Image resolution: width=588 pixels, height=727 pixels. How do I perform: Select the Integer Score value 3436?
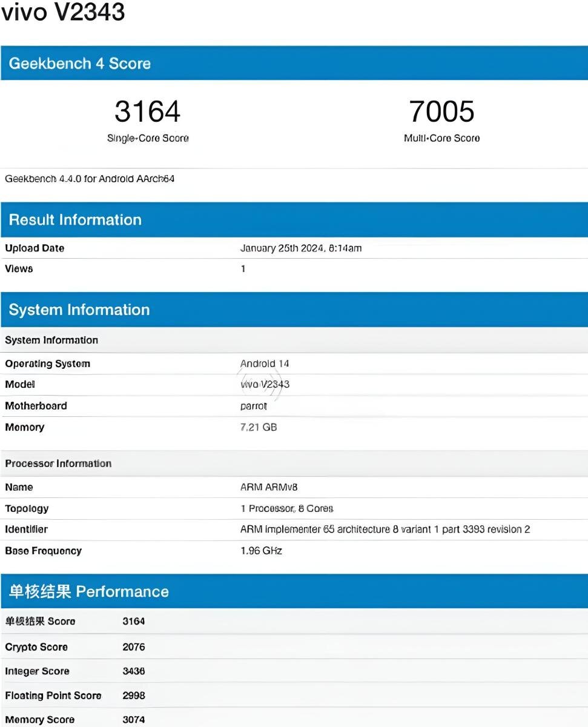134,672
